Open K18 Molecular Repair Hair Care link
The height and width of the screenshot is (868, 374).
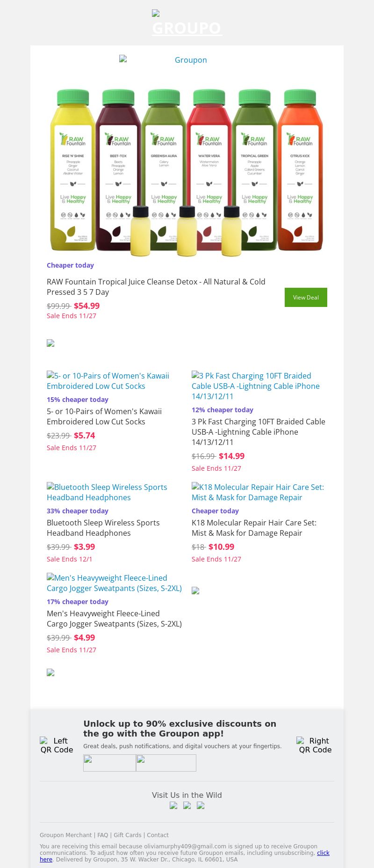[258, 492]
